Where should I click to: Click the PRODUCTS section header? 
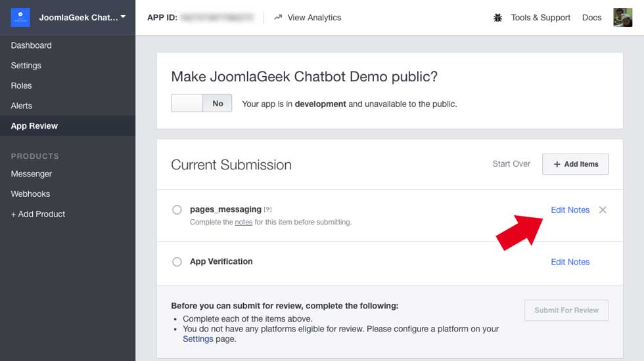35,156
